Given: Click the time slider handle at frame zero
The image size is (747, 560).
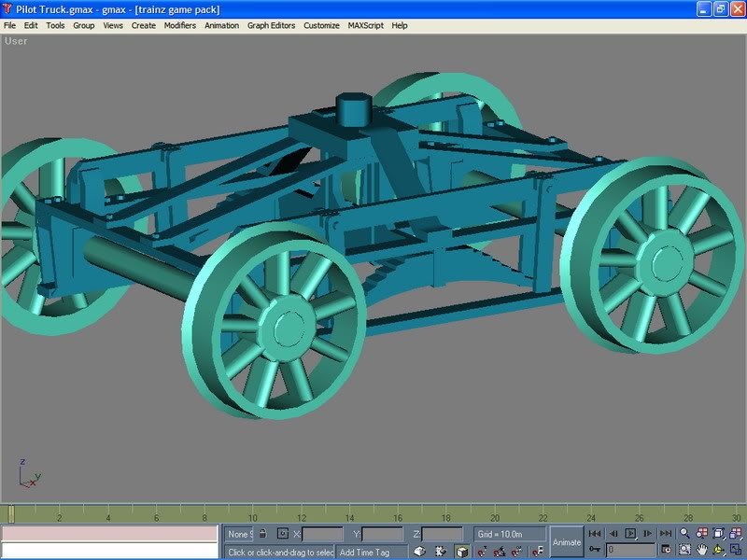Looking at the screenshot, I should point(11,514).
